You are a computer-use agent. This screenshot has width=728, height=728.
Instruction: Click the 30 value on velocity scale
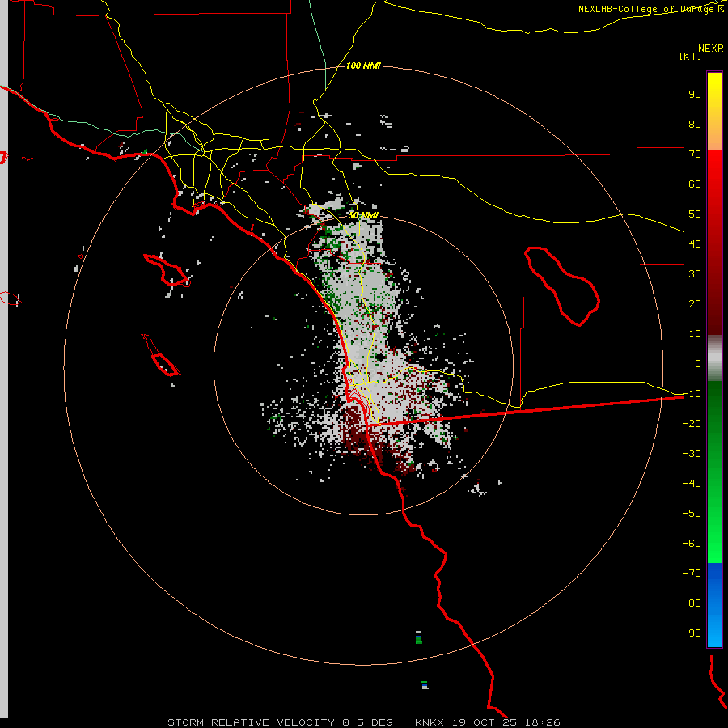pyautogui.click(x=695, y=274)
